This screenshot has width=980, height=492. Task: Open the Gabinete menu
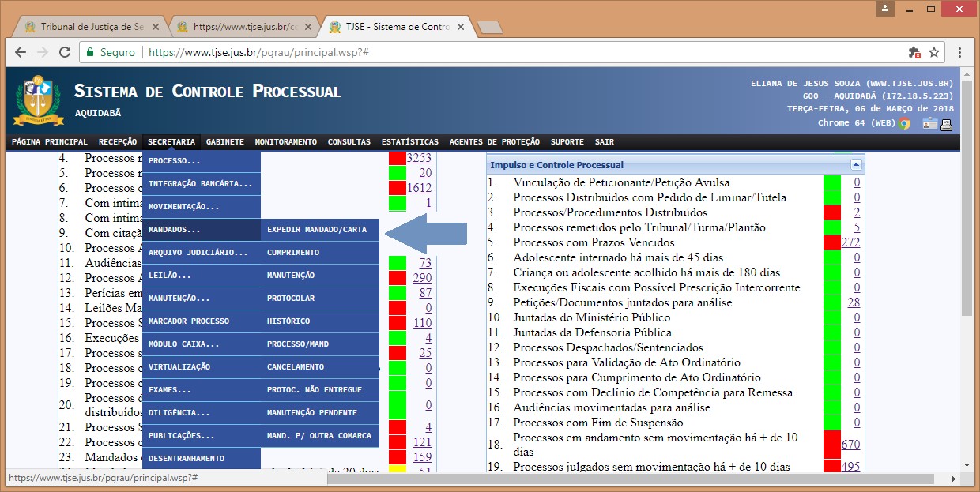click(224, 142)
